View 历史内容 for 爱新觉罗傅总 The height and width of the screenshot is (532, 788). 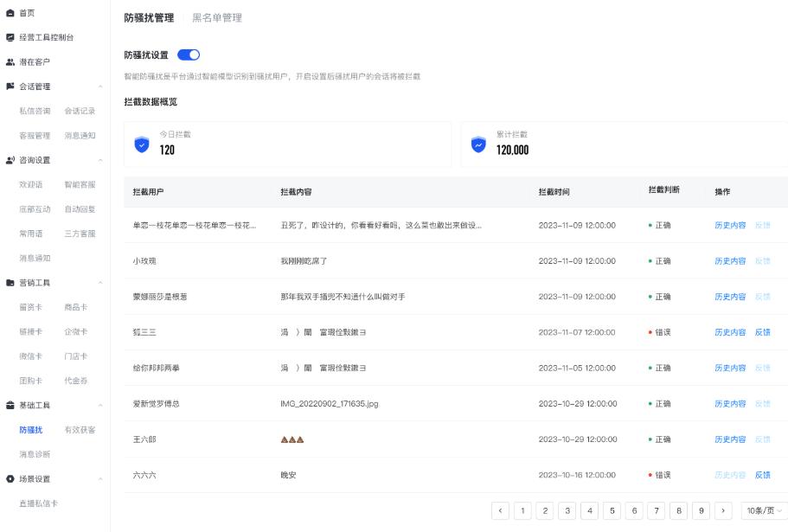(730, 404)
